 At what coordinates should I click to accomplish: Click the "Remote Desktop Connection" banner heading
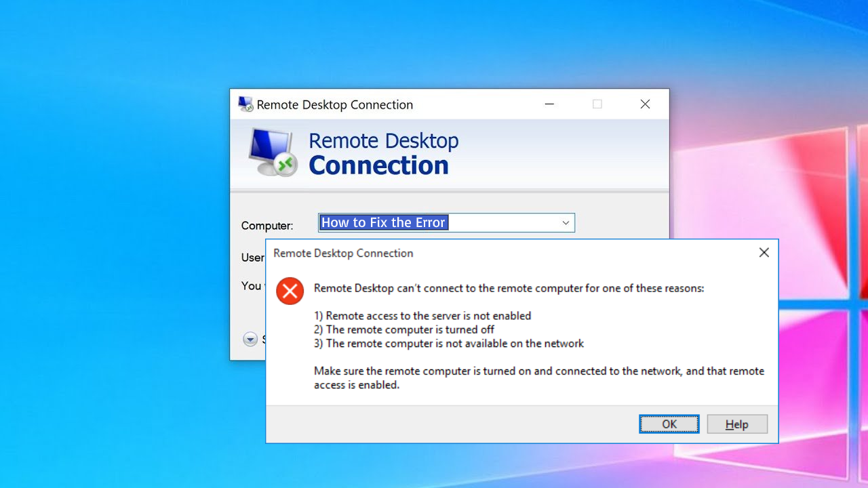tap(383, 153)
